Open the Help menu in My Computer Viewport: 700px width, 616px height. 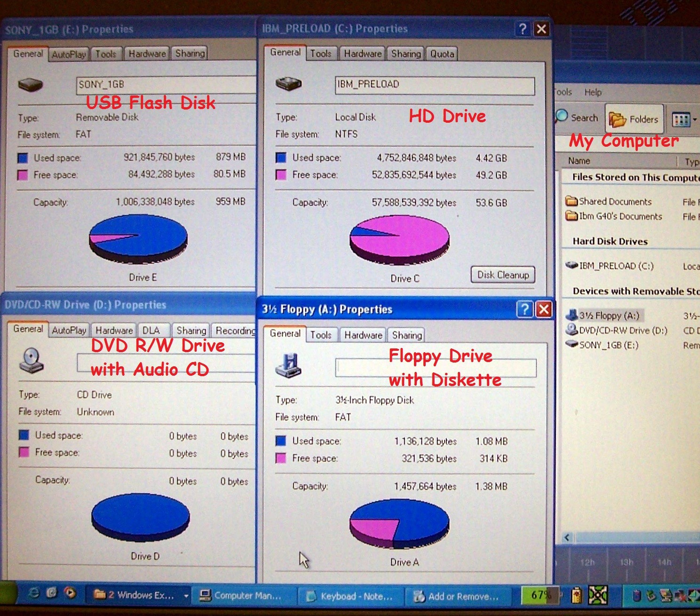[x=593, y=92]
